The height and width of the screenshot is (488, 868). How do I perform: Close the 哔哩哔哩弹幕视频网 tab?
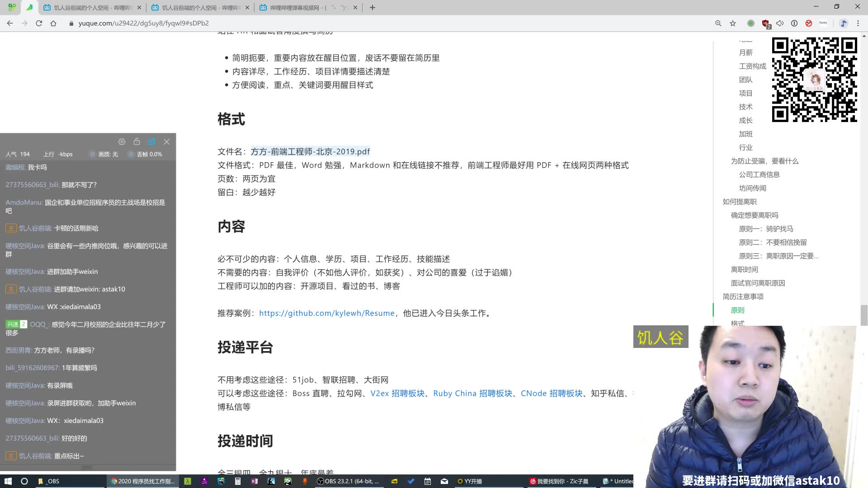[x=355, y=8]
